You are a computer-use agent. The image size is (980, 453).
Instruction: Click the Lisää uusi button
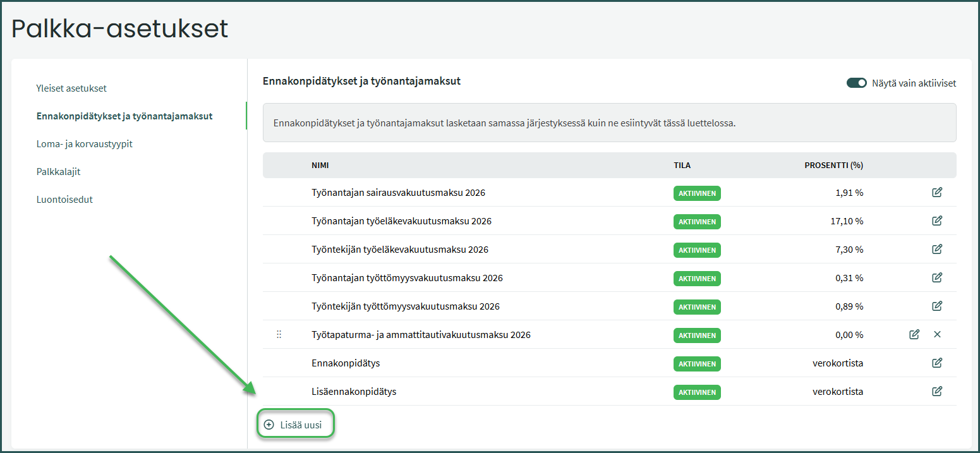point(294,425)
